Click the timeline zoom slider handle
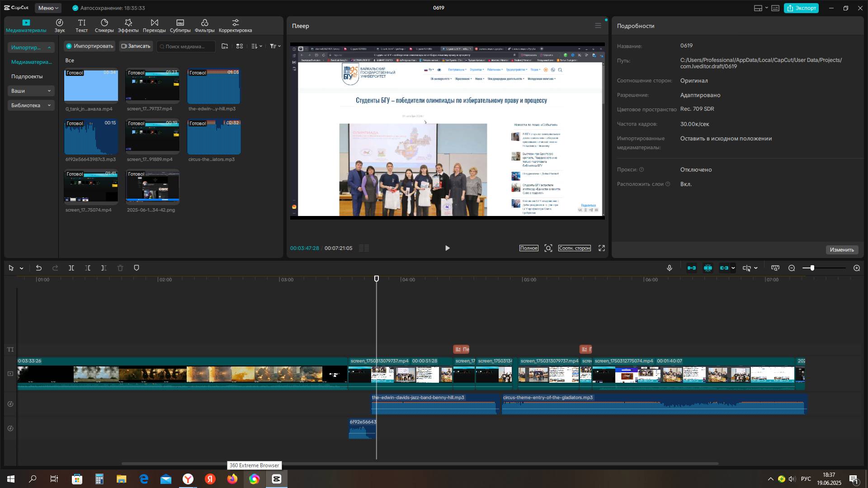This screenshot has width=868, height=488. [x=812, y=268]
